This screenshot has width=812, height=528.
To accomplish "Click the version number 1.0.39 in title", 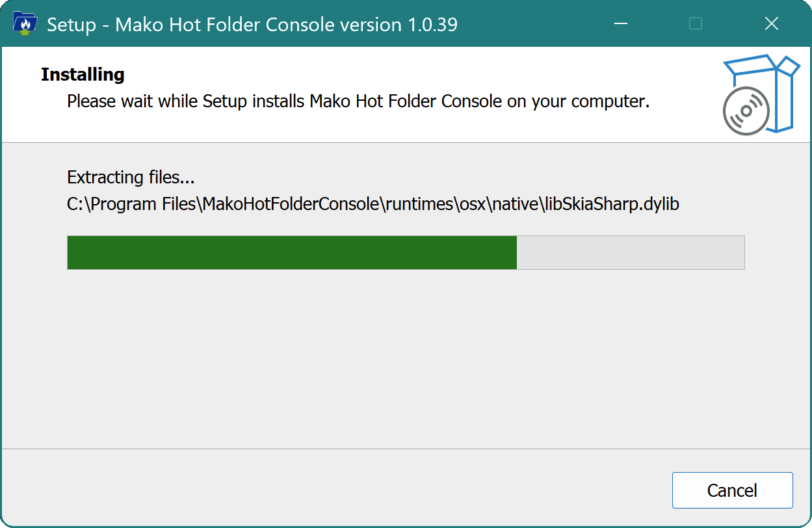I will click(x=433, y=25).
